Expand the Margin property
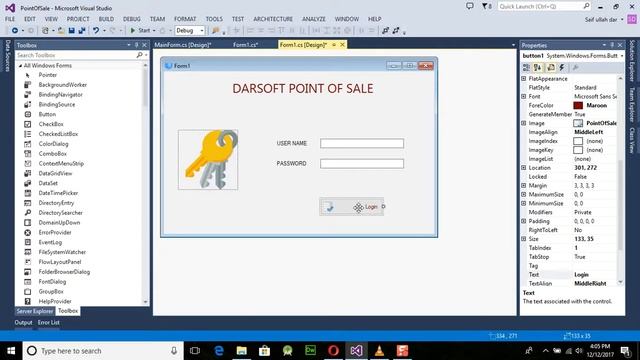 (x=524, y=185)
